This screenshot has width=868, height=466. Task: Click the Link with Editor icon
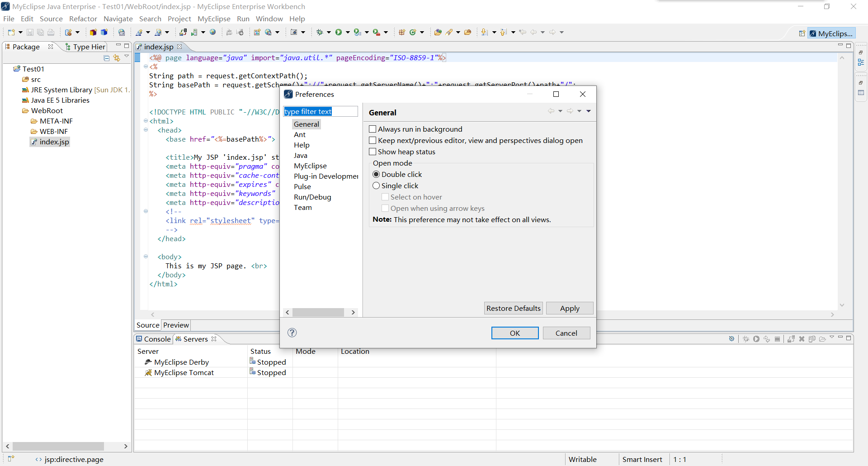(x=117, y=58)
